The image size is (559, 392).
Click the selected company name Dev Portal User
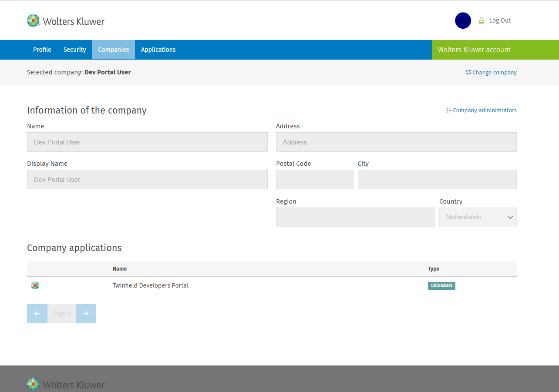(x=108, y=72)
